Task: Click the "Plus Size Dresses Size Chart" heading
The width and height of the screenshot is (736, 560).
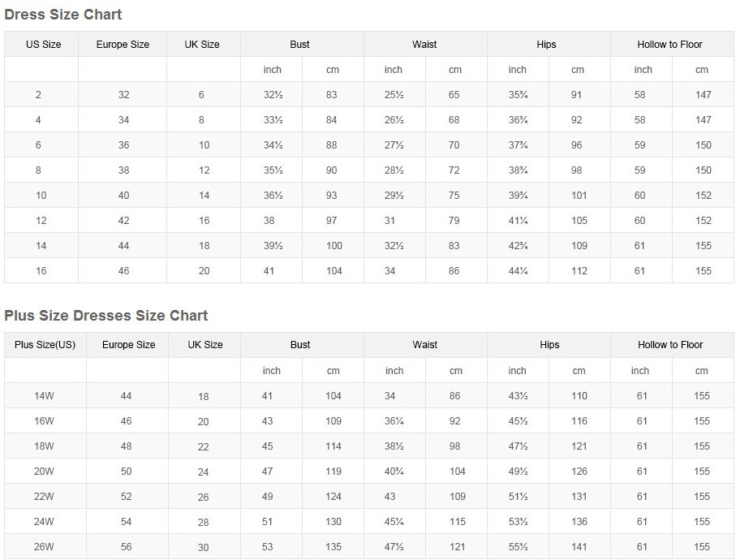Action: [x=106, y=316]
